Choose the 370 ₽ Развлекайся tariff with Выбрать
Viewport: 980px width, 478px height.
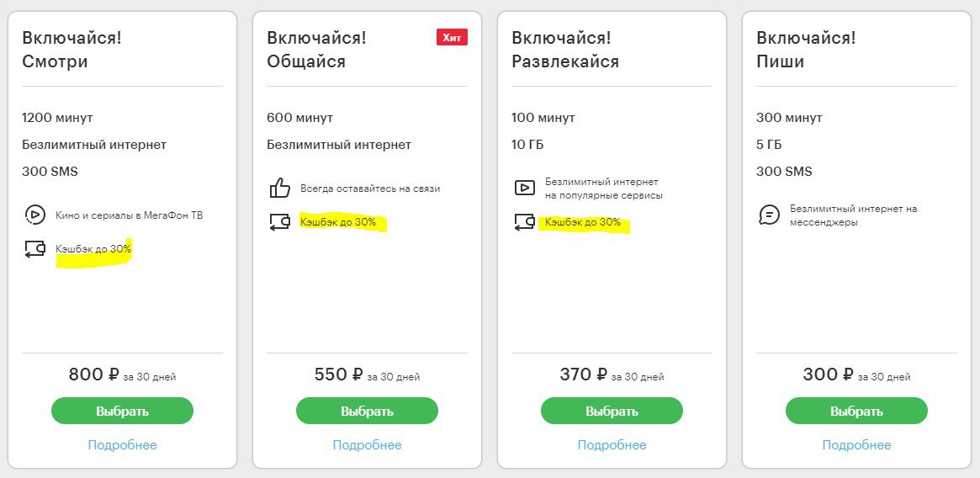point(612,411)
